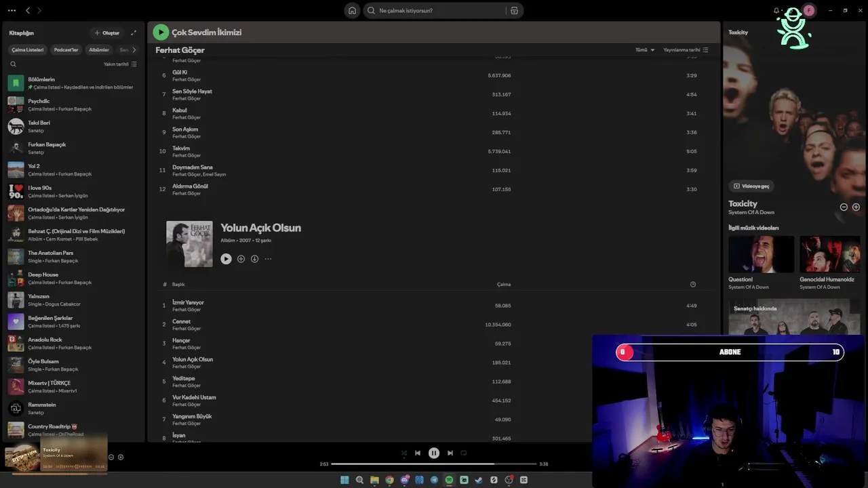Open the Spotify three-dot main menu
Screen dimensions: 868x488
click(x=12, y=10)
